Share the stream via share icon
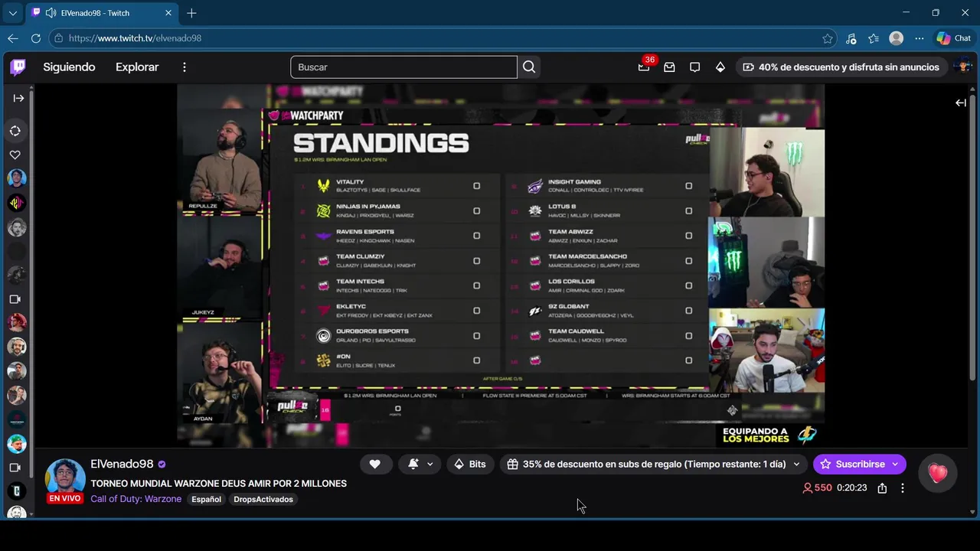Viewport: 980px width, 551px height. 882,488
